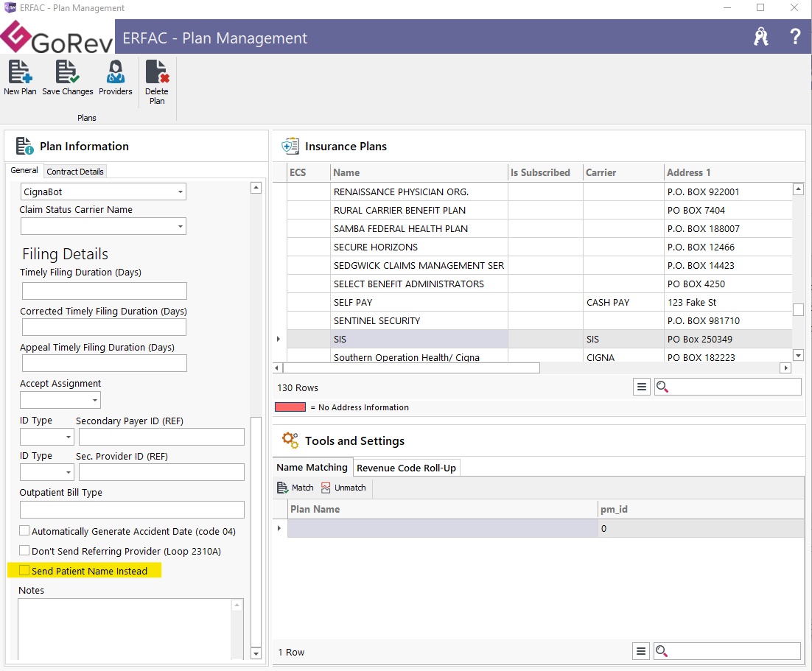Select the SELF PAY plan row

coord(539,303)
